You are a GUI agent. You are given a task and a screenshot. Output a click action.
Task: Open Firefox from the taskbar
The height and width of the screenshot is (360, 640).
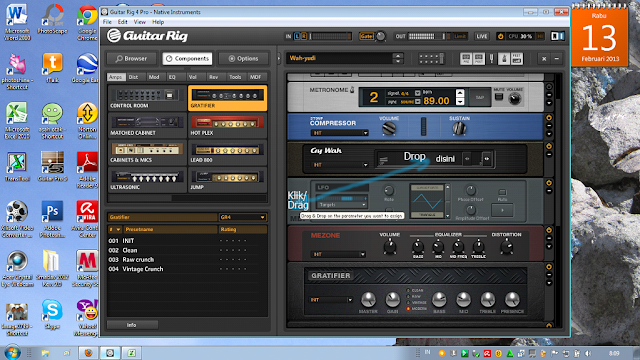(x=88, y=353)
